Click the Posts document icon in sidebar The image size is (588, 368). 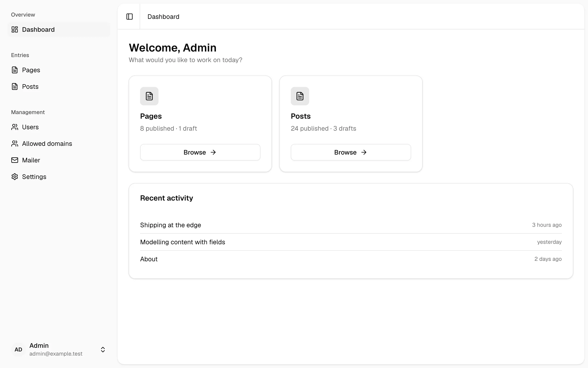coord(15,86)
